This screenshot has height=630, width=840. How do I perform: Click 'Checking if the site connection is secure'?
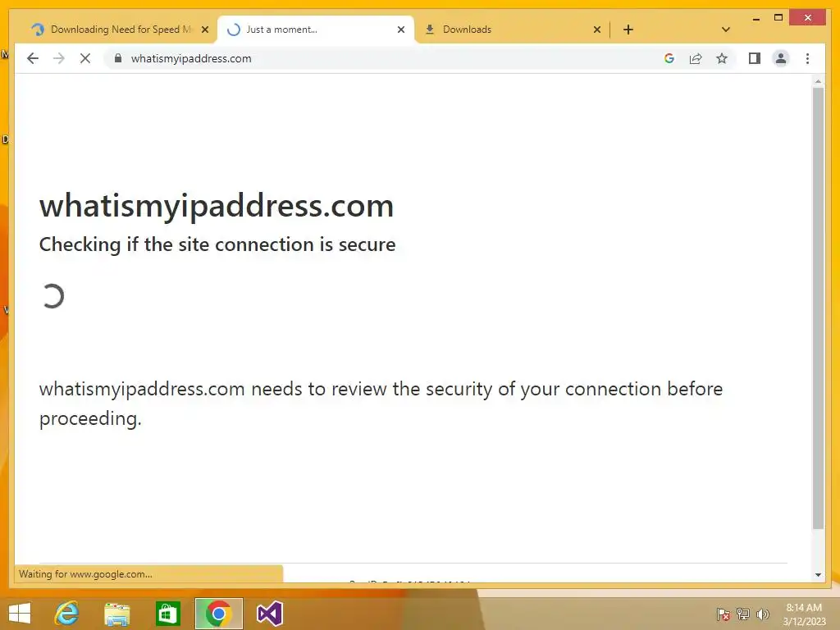pos(217,244)
